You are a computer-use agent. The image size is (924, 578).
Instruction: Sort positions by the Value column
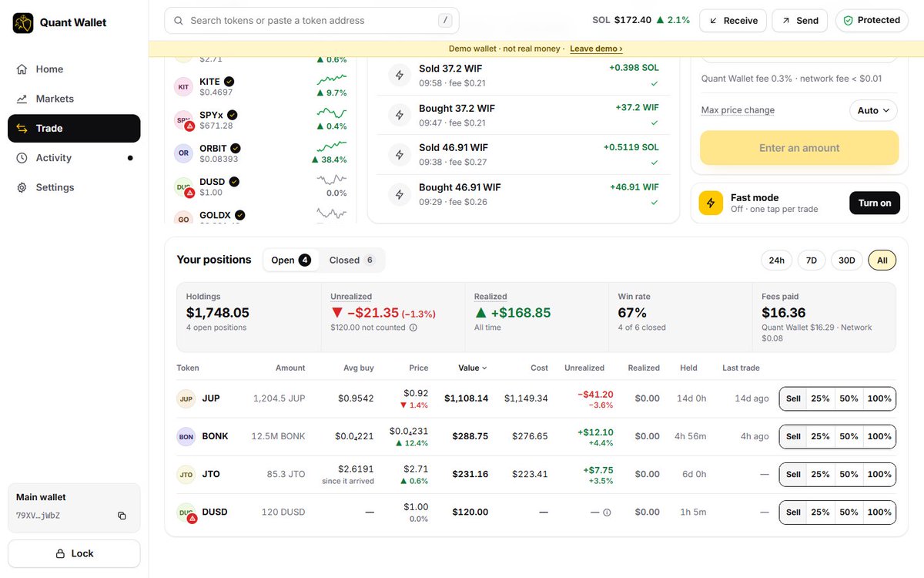tap(472, 368)
